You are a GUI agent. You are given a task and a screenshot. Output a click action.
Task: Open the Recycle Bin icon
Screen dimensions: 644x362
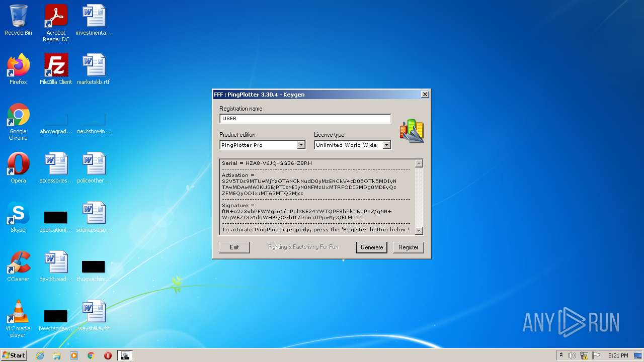18,20
